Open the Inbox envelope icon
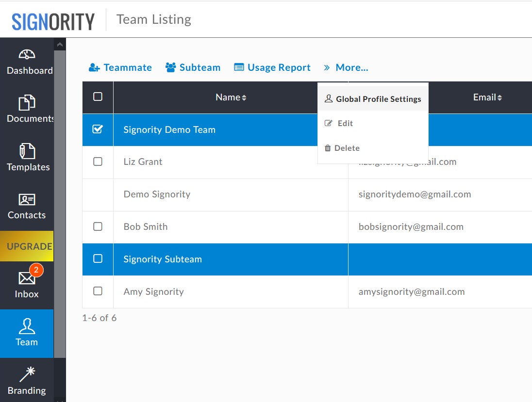The image size is (532, 402). (x=27, y=278)
